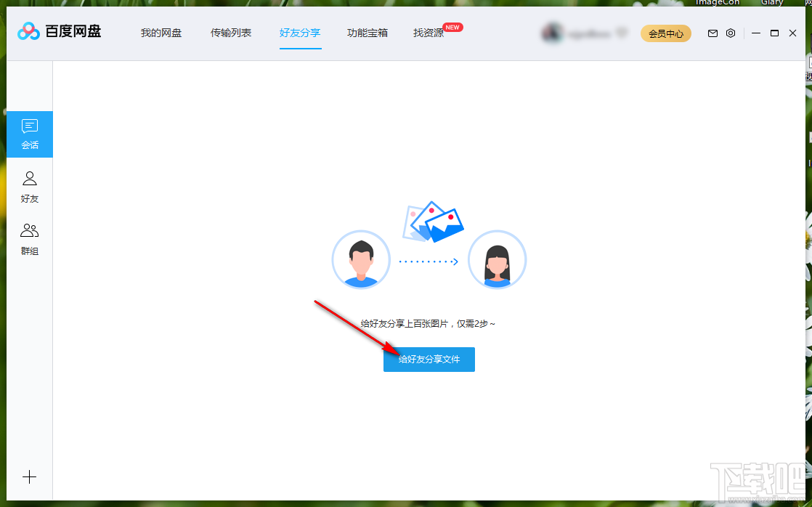Switch to the 传输列表 tab
Image resolution: width=812 pixels, height=507 pixels.
230,33
